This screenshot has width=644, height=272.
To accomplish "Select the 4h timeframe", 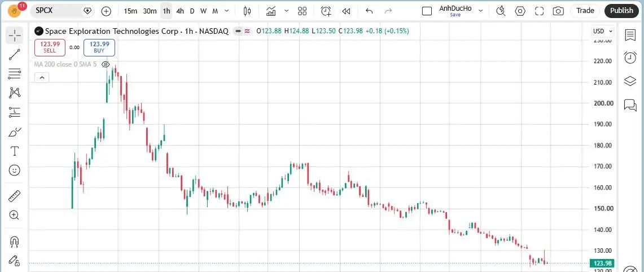I will (180, 11).
